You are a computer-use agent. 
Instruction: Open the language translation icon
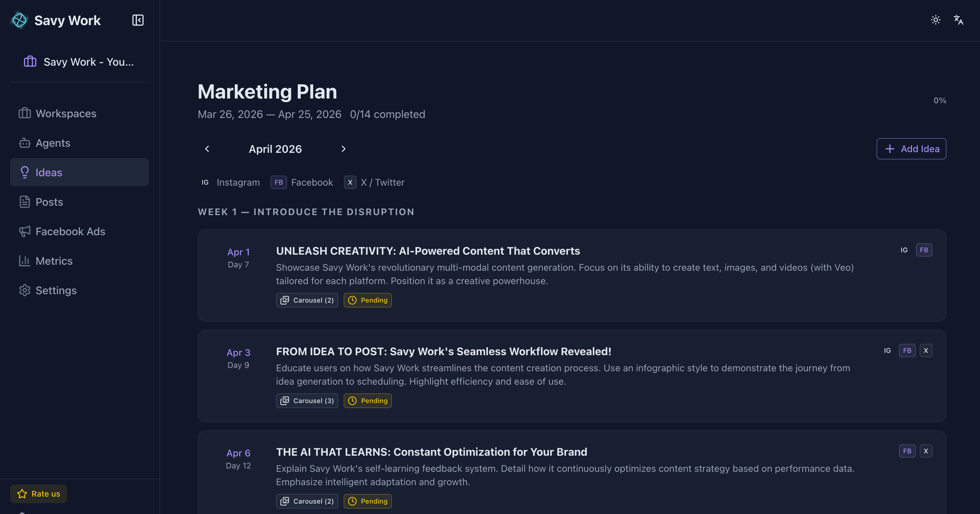tap(958, 20)
